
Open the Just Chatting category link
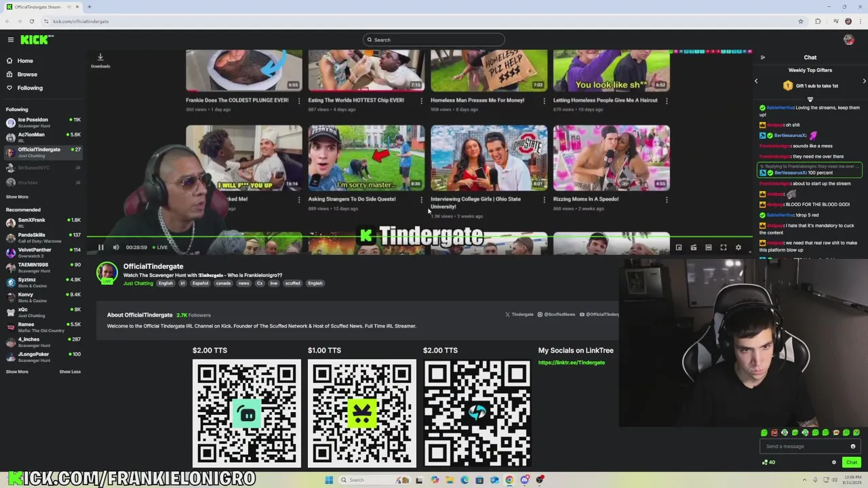pos(138,283)
